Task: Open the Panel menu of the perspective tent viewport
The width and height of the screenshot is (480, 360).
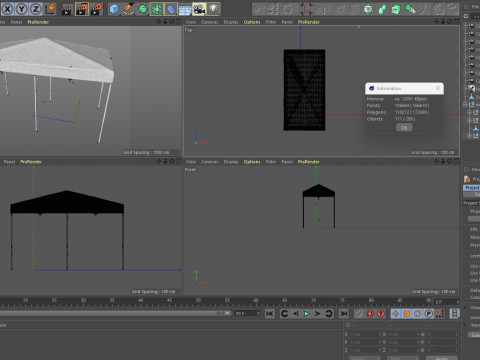Action: tap(16, 22)
